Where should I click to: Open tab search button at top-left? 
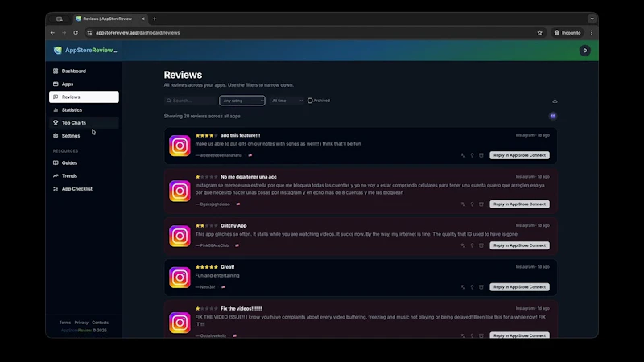point(60,19)
